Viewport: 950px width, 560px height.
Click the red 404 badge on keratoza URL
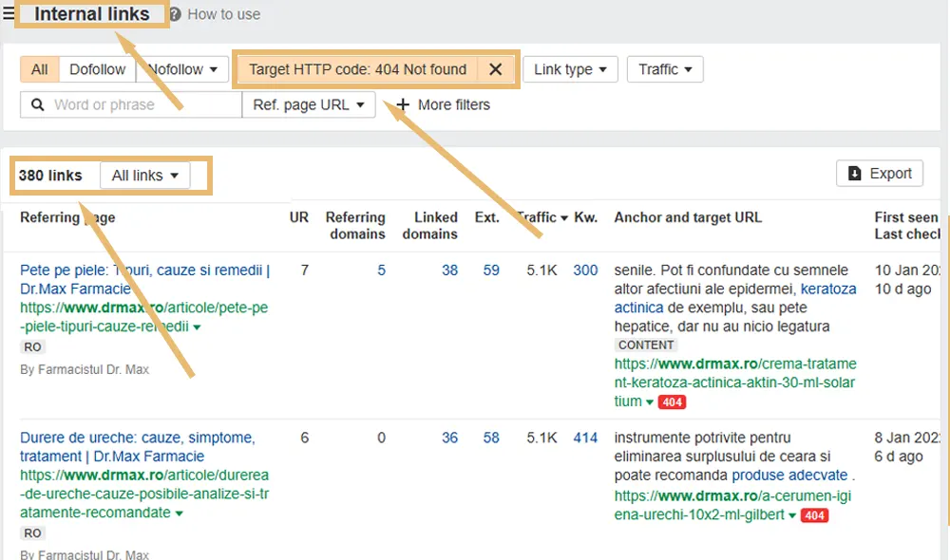[673, 401]
